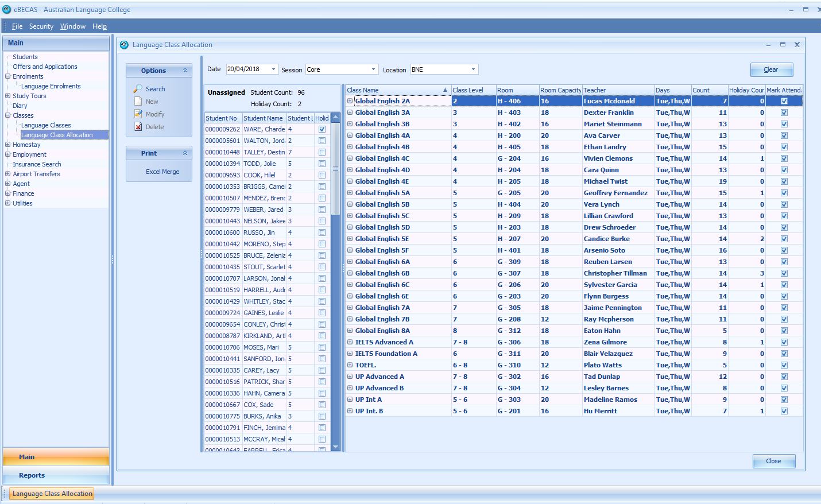Open the Date dropdown

coord(273,69)
